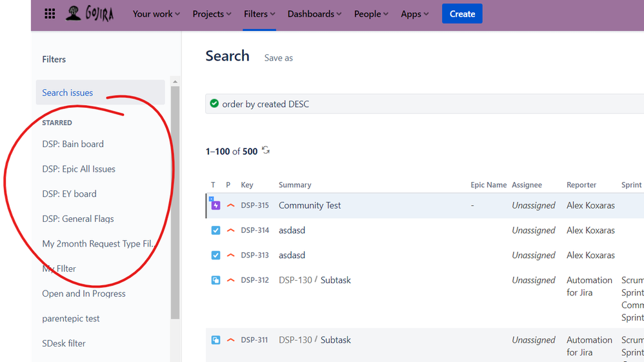The height and width of the screenshot is (362, 644).
Task: Open the DSP: Bain board filter
Action: 73,145
